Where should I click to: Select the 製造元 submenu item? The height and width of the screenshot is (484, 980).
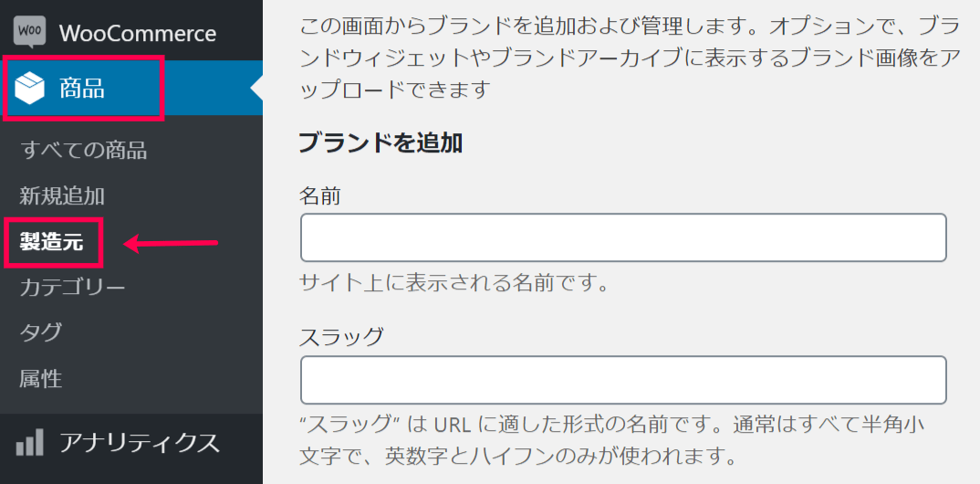click(x=51, y=243)
